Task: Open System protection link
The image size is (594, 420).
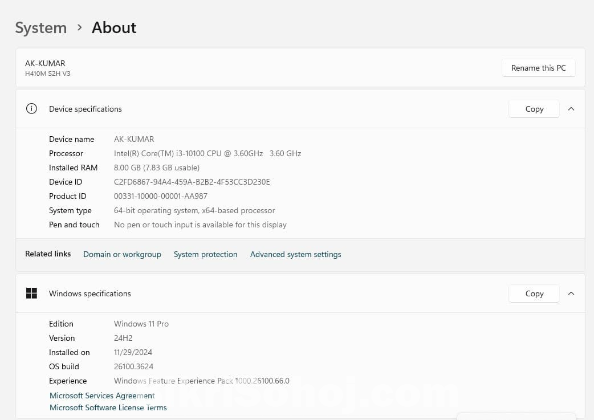Action: (x=205, y=254)
